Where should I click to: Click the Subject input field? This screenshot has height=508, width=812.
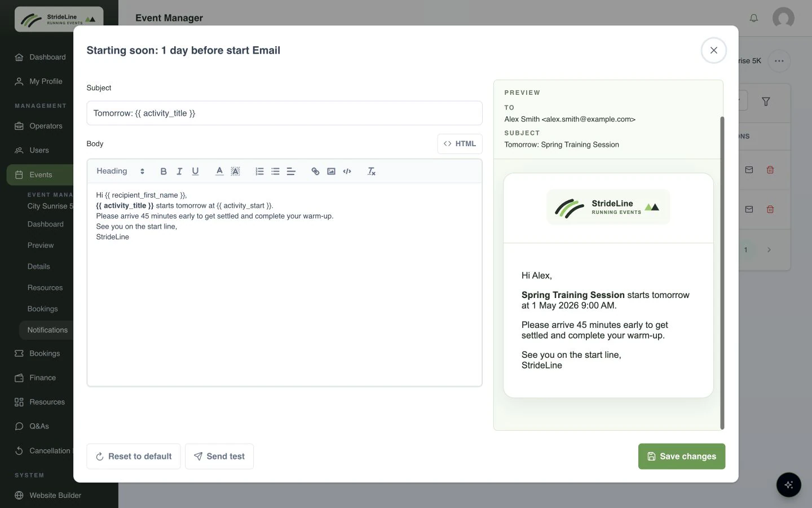pos(284,113)
